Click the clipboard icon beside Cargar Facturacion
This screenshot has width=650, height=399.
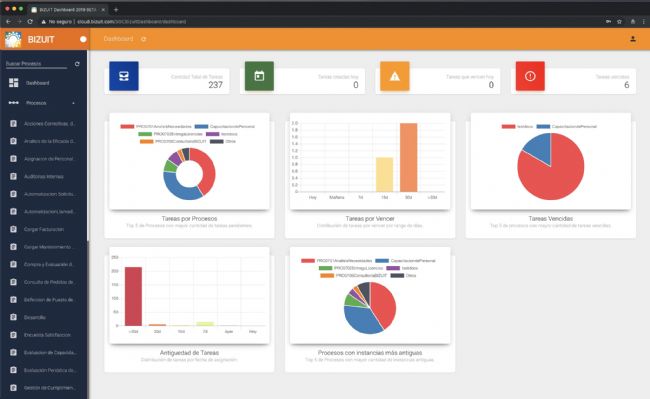[x=13, y=229]
